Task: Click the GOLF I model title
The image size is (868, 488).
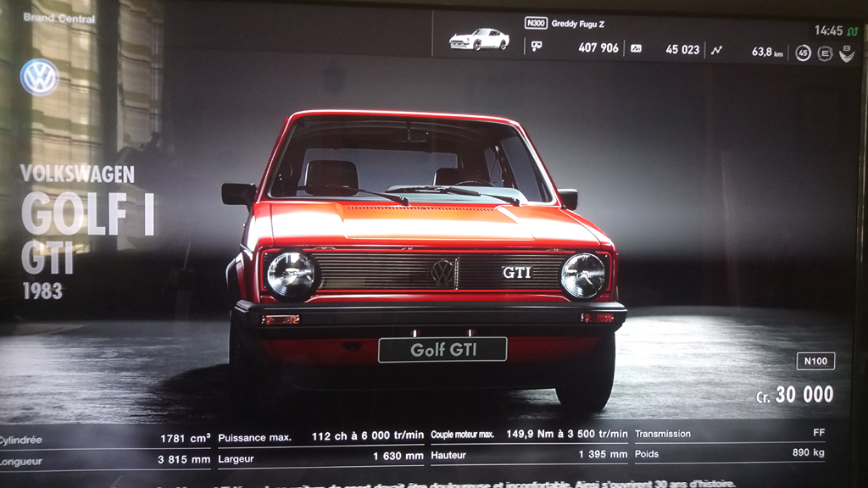Action: click(x=87, y=214)
